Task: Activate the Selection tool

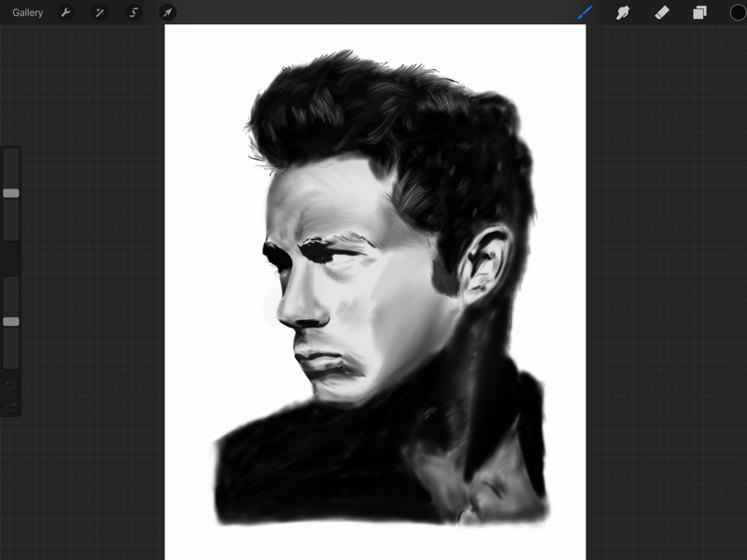Action: 134,13
